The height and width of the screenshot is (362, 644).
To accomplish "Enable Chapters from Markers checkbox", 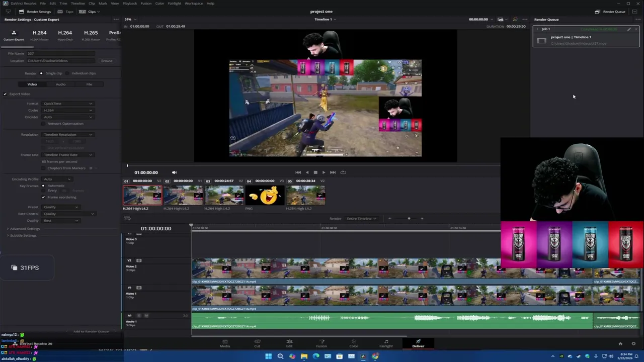I will (x=44, y=168).
